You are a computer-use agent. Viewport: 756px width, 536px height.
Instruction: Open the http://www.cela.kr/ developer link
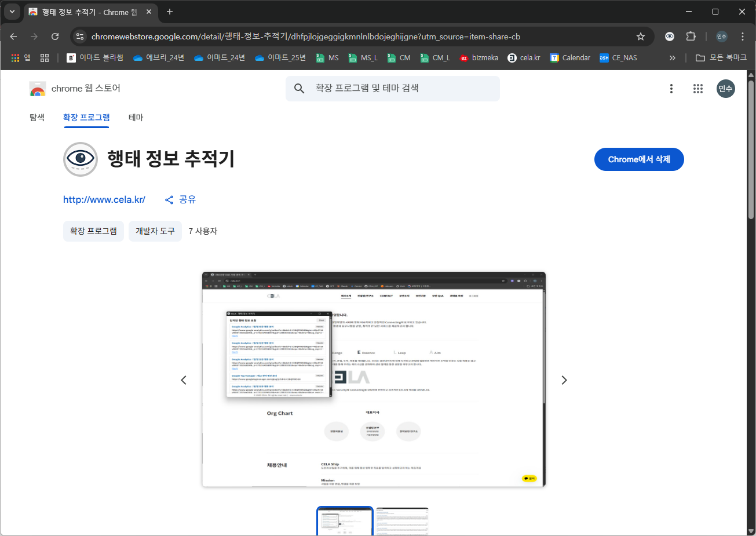[x=104, y=199]
